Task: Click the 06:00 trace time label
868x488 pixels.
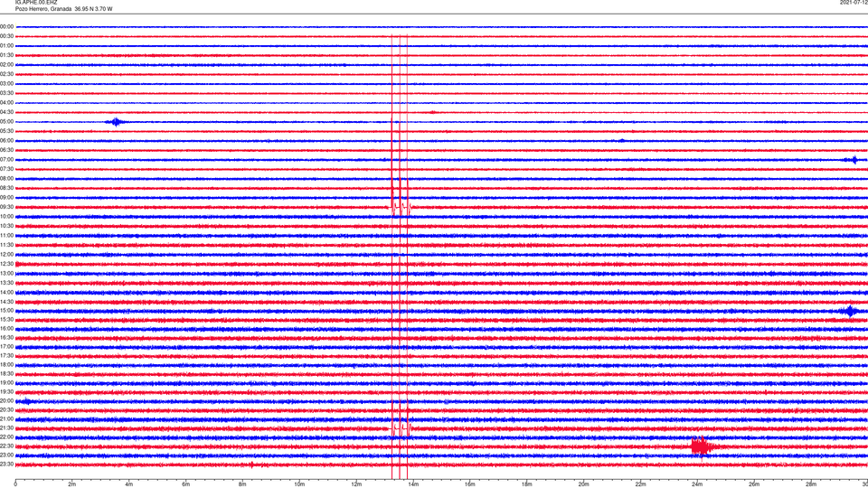Action: (x=6, y=141)
